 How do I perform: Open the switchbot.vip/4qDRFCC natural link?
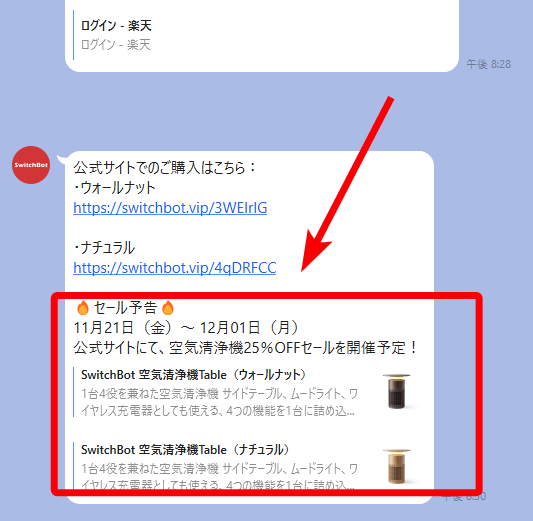coord(174,268)
